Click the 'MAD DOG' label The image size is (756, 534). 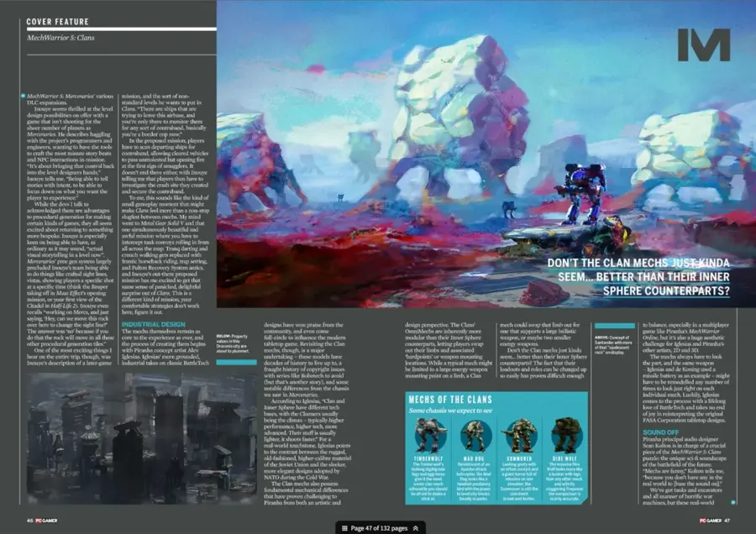click(x=475, y=458)
